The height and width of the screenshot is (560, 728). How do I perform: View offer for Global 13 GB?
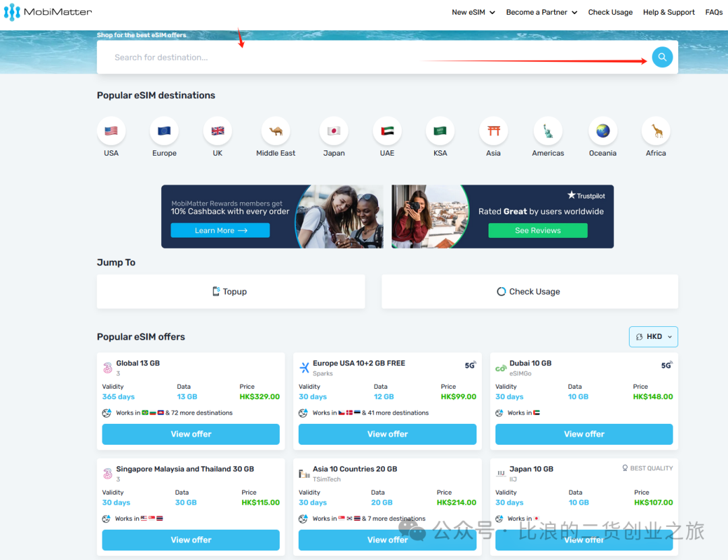191,434
